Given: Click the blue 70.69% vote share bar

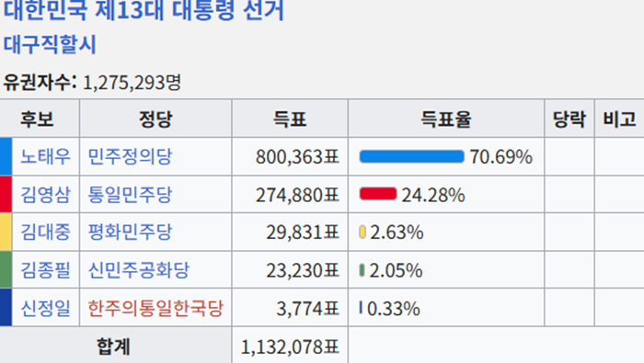Looking at the screenshot, I should [x=412, y=156].
